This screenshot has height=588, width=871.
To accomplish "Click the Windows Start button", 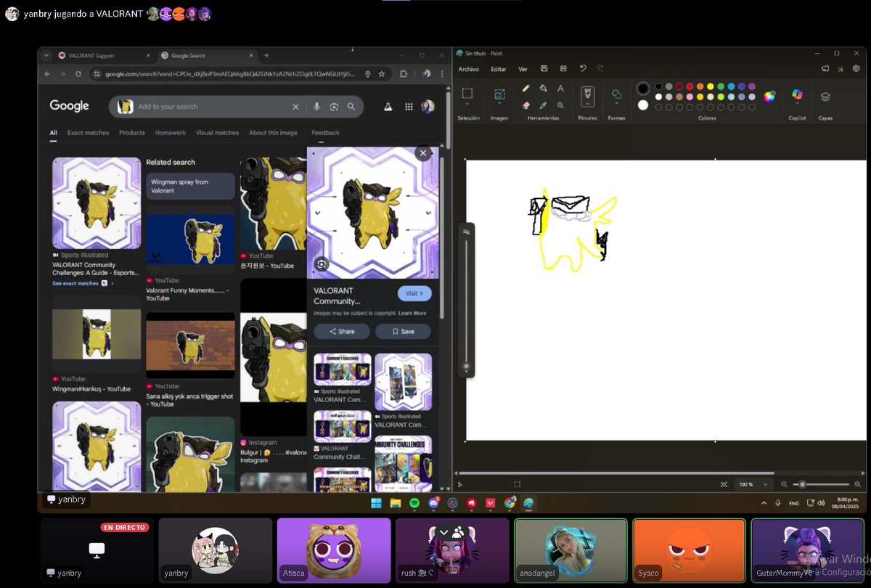I will pos(376,502).
